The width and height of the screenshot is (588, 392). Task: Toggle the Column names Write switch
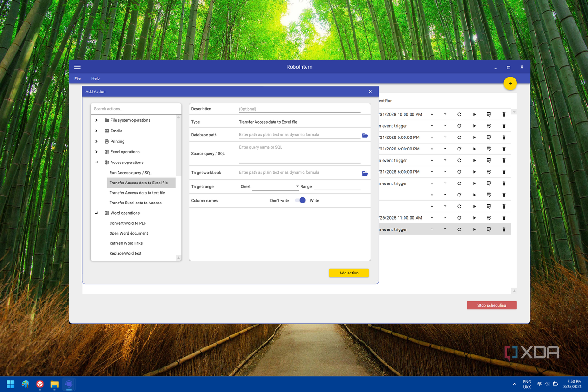[301, 200]
